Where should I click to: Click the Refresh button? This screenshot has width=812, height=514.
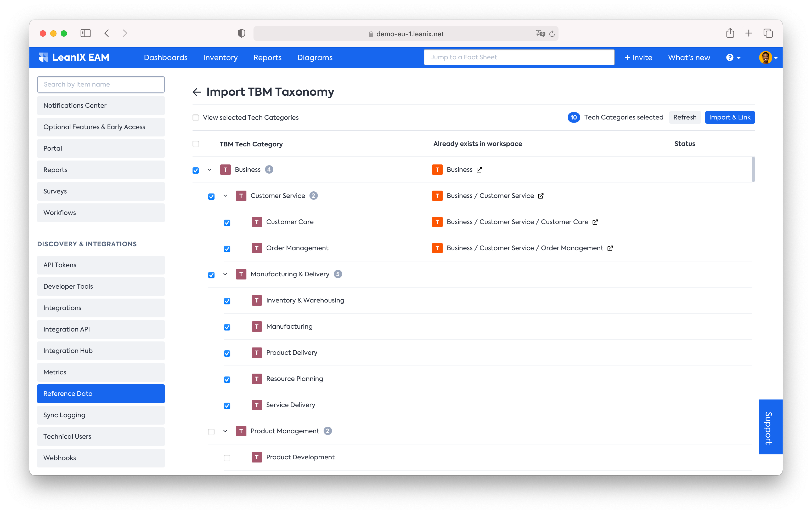685,117
